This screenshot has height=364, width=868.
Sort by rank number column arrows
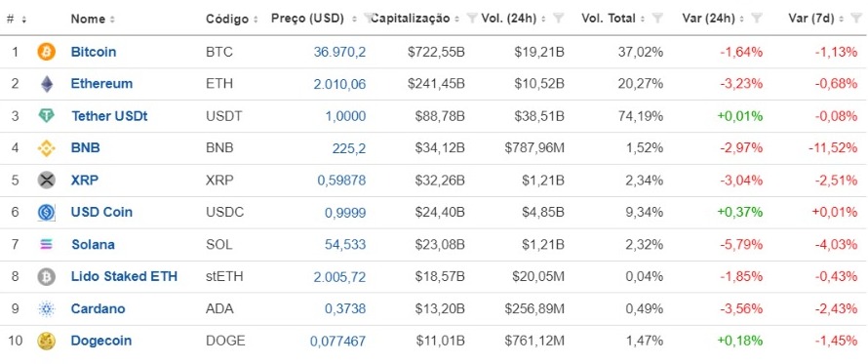[x=23, y=20]
